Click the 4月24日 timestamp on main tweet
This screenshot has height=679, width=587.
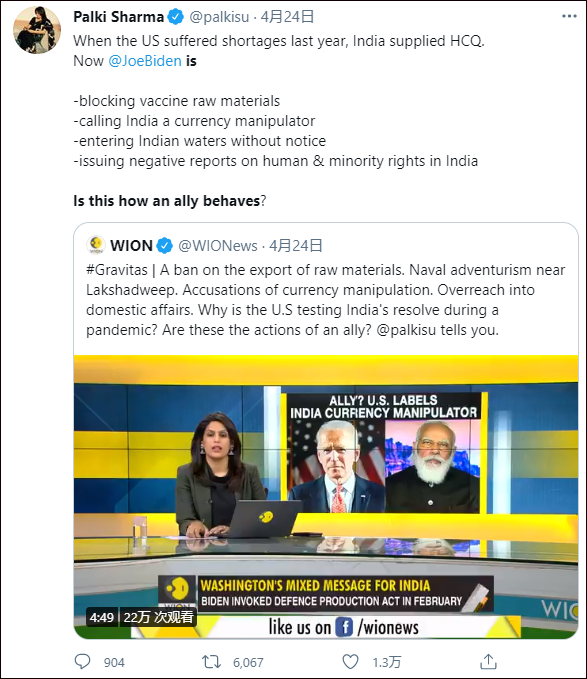tap(287, 17)
